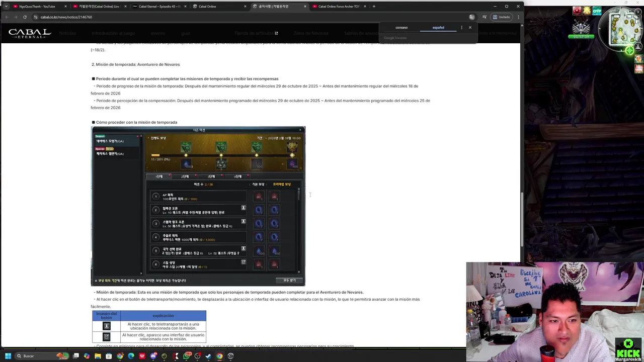The height and width of the screenshot is (362, 644).
Task: Open the Chrome three-dot menu
Action: click(x=518, y=17)
